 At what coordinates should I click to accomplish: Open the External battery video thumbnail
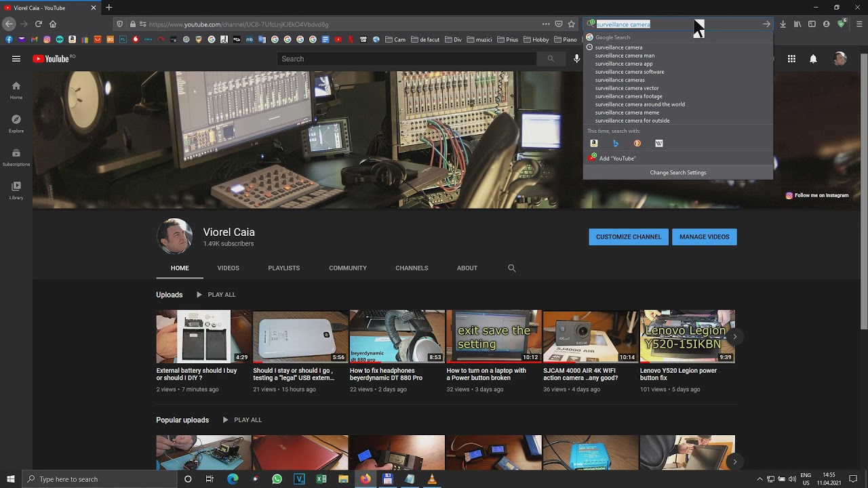point(203,336)
